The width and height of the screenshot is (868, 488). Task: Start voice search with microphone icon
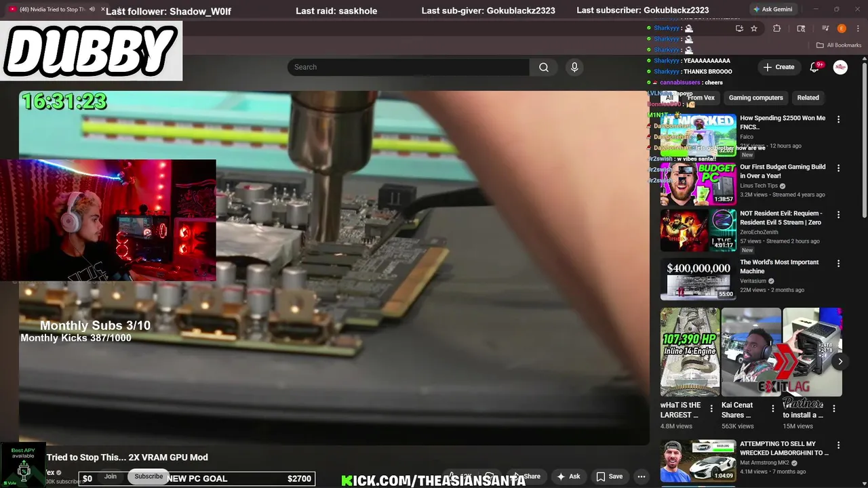(574, 67)
